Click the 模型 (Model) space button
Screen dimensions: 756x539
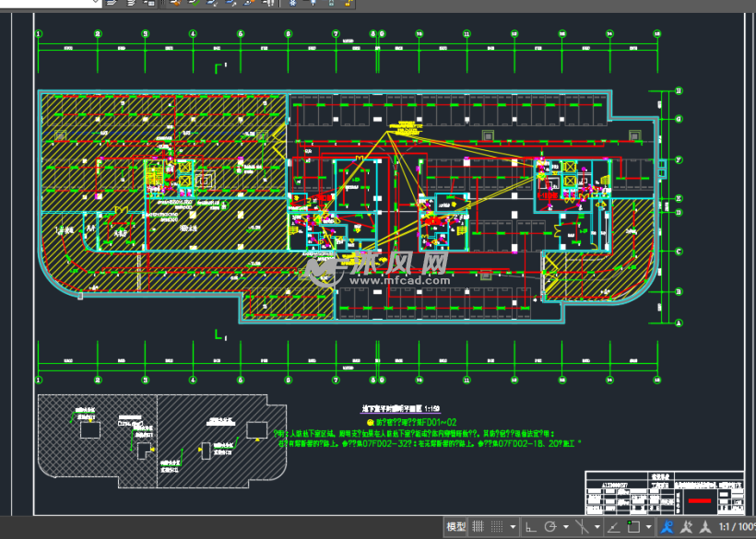(x=456, y=527)
